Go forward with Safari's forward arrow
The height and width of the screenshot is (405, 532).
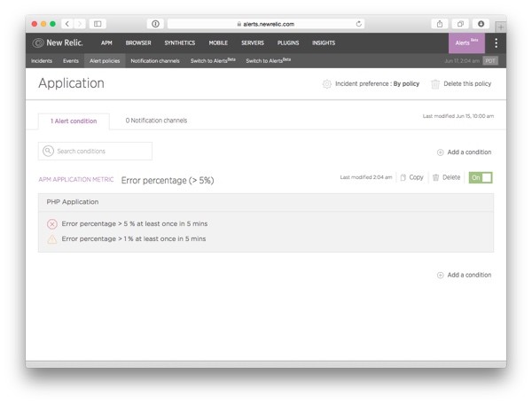[x=80, y=24]
